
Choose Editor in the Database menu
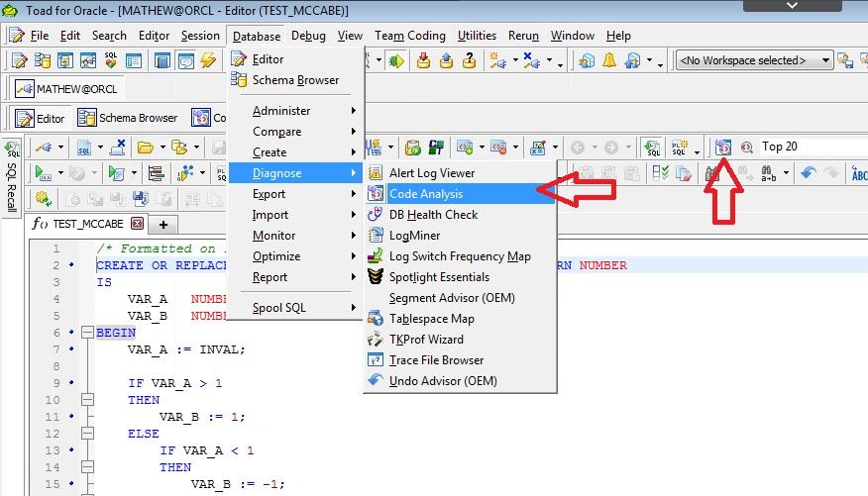pos(296,59)
